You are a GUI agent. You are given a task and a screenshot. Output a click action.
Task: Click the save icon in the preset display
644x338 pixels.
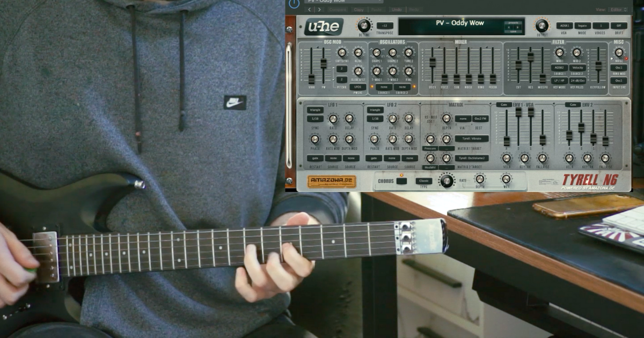click(x=514, y=32)
